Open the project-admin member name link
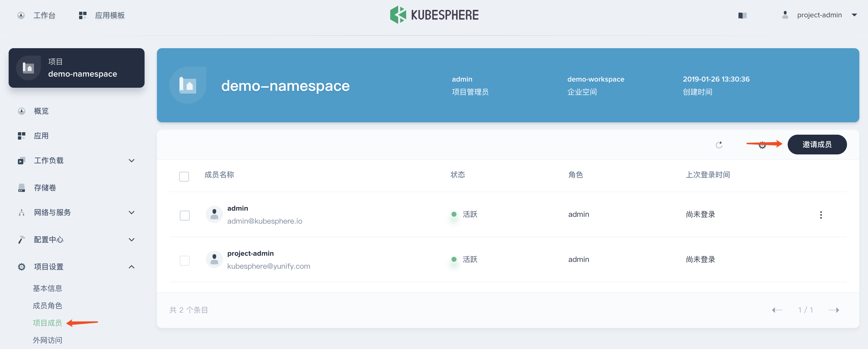This screenshot has width=868, height=349. point(250,253)
